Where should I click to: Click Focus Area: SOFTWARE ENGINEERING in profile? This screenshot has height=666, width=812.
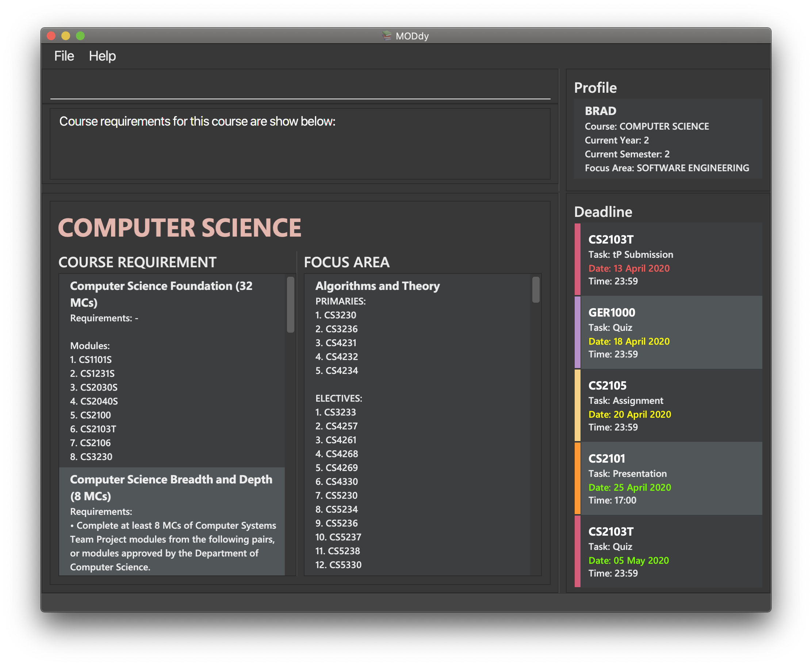pyautogui.click(x=667, y=168)
